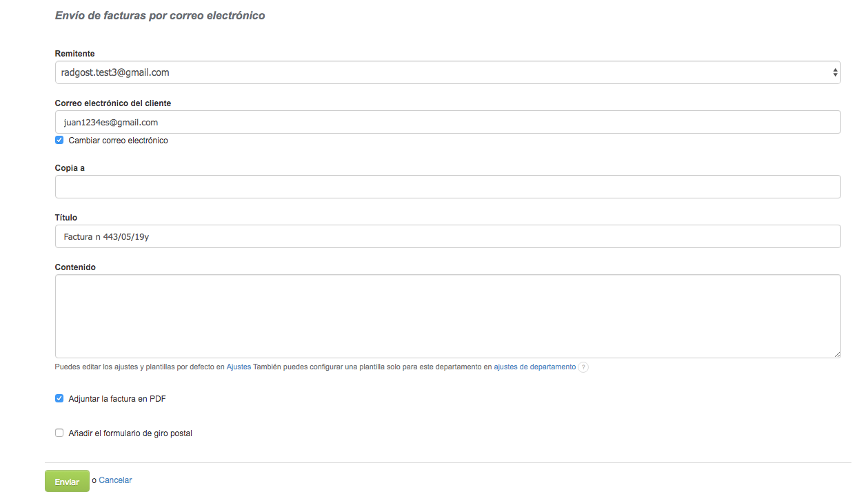Image resolution: width=868 pixels, height=503 pixels.
Task: Click the Envío de facturas heading
Action: tap(160, 15)
